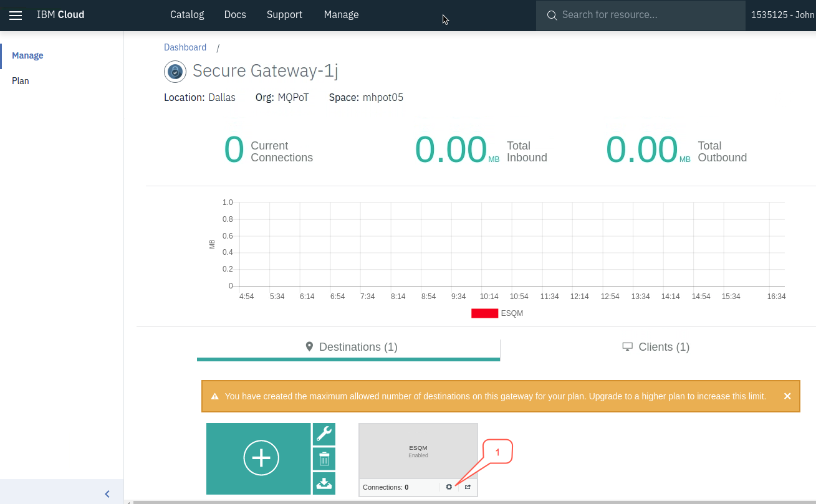Collapse the left sidebar with chevron
Image resolution: width=816 pixels, height=504 pixels.
107,494
